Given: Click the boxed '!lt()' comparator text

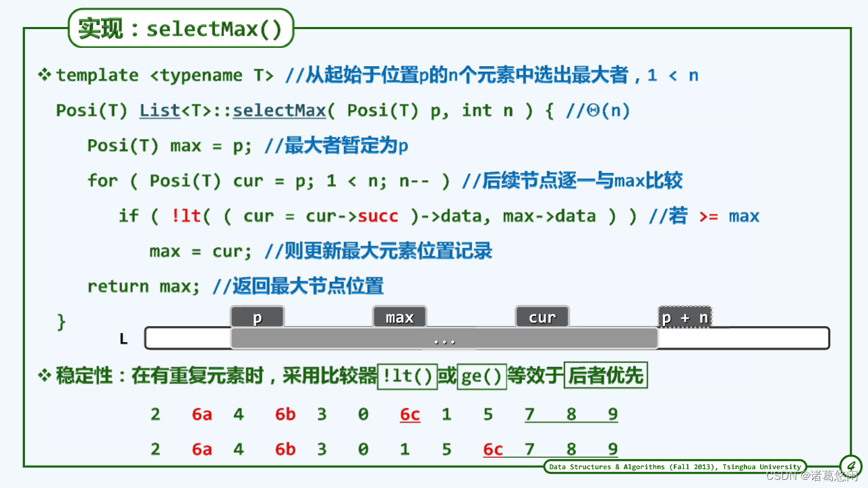Looking at the screenshot, I should click(x=407, y=376).
